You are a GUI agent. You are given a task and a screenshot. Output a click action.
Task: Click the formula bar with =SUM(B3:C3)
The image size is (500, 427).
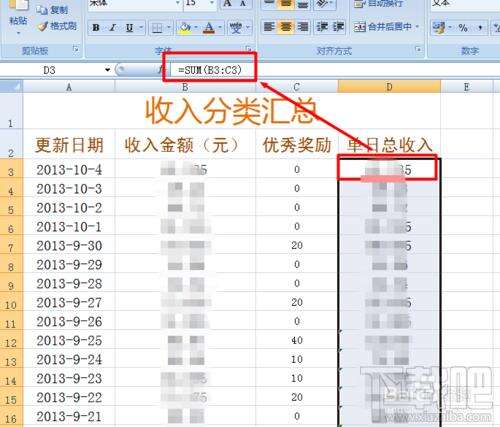tap(335, 70)
